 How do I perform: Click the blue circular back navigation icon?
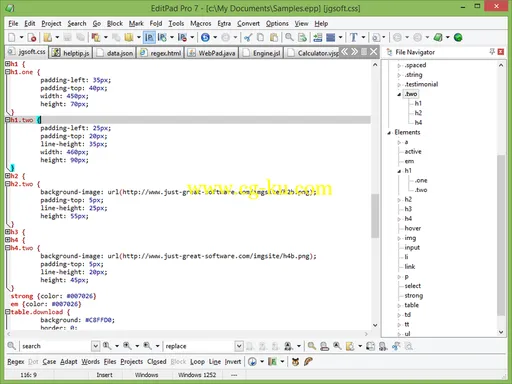(x=205, y=37)
